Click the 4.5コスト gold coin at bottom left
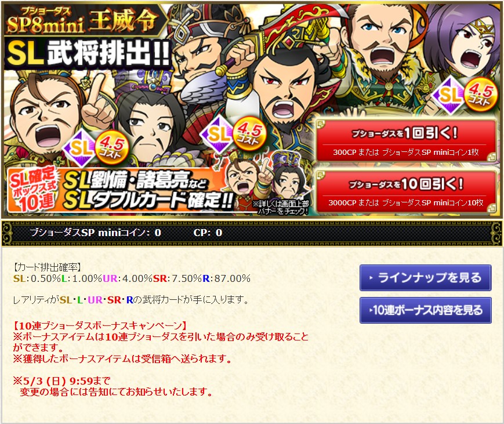The width and height of the screenshot is (504, 424). point(111,148)
